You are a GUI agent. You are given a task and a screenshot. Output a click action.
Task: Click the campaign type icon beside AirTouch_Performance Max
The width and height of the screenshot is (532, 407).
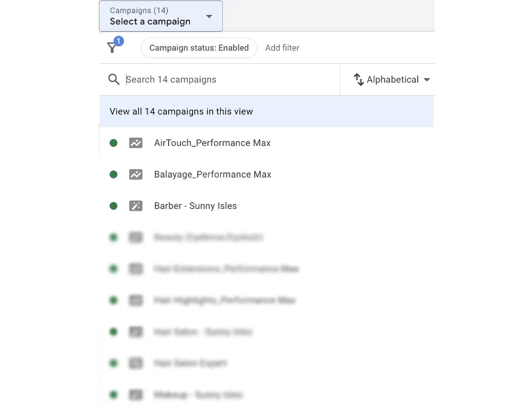tap(136, 143)
